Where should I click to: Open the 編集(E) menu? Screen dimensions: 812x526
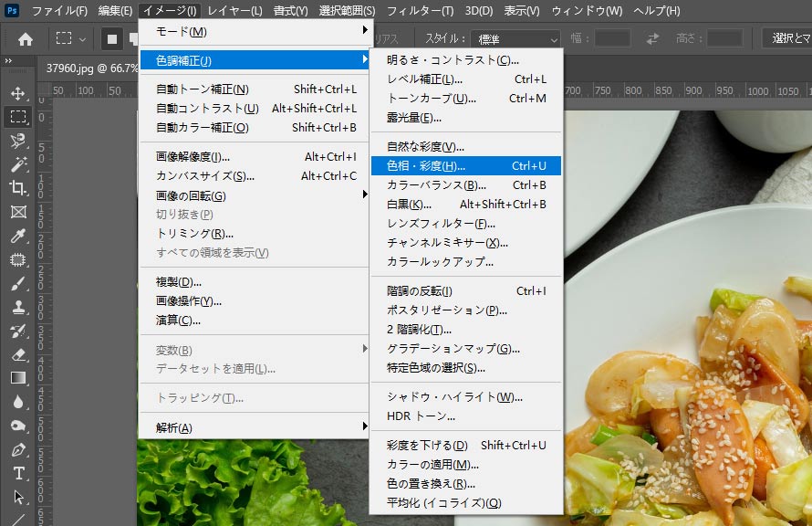pos(116,11)
